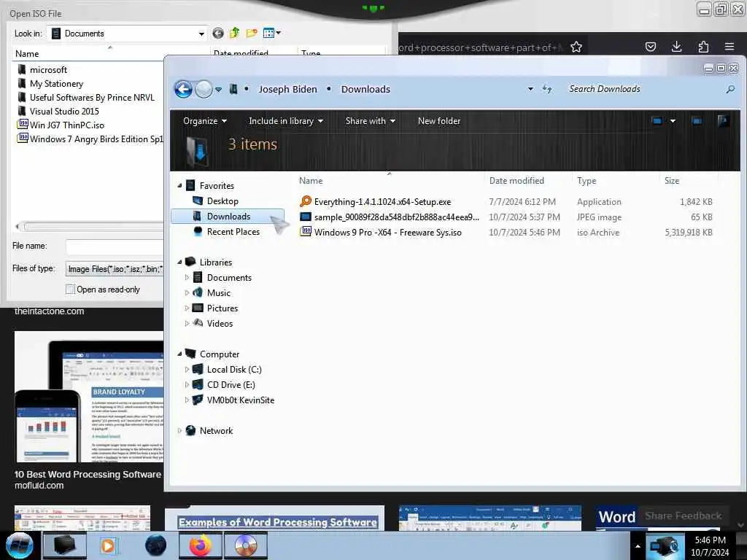Create new folder icon in Open ISO File dialog
Viewport: 747px width, 560px height.
252,33
